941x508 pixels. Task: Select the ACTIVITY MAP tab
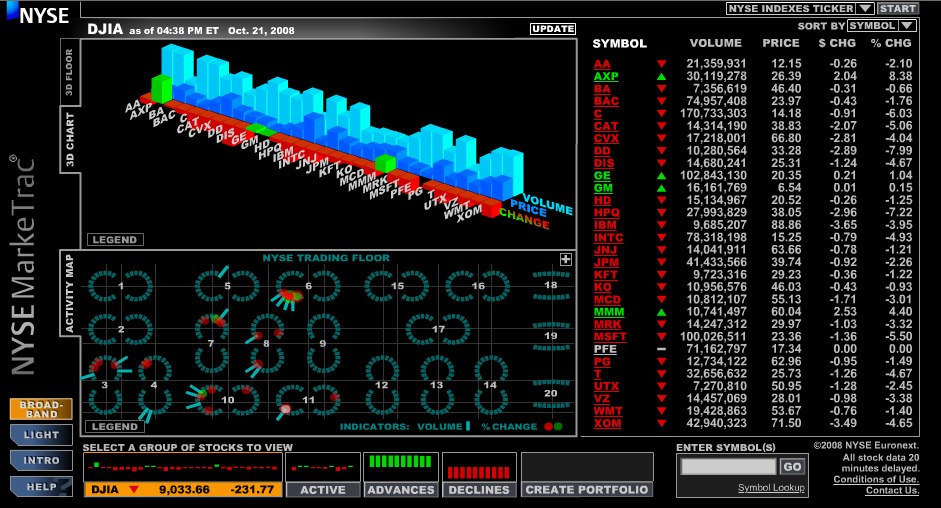(x=70, y=293)
